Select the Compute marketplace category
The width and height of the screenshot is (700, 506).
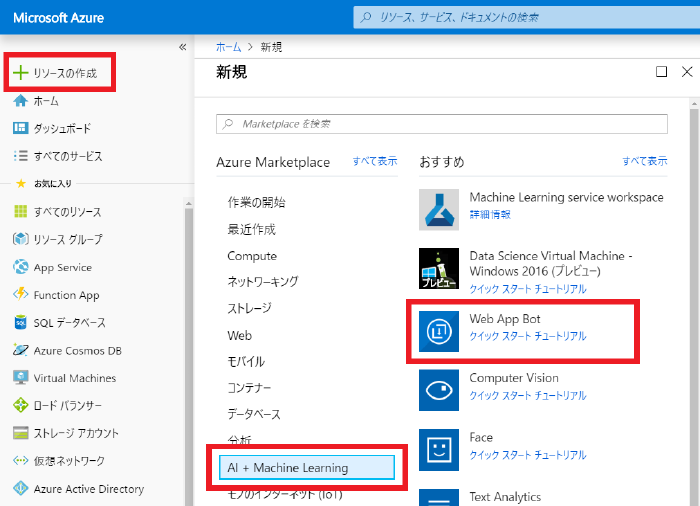click(x=252, y=256)
